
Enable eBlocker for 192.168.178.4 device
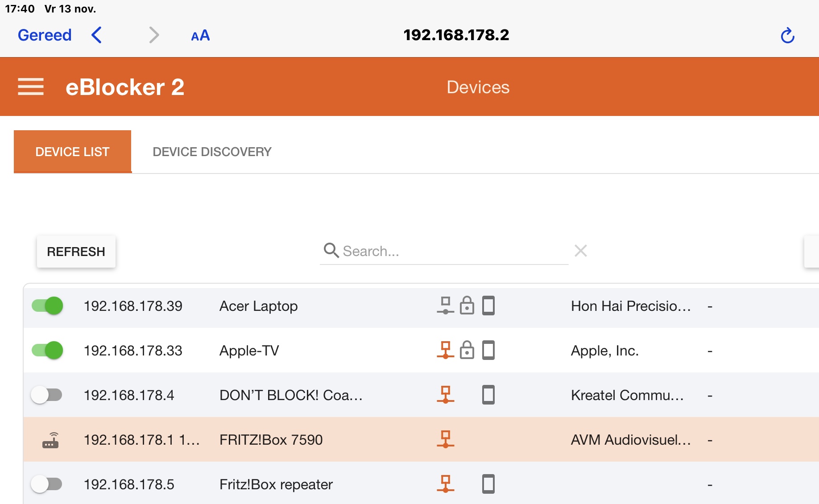pyautogui.click(x=46, y=395)
